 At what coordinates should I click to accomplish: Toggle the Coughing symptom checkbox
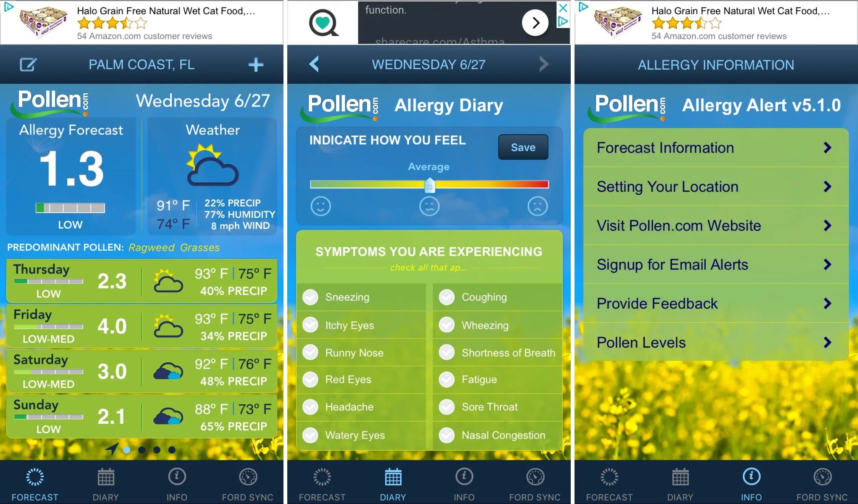click(x=448, y=297)
